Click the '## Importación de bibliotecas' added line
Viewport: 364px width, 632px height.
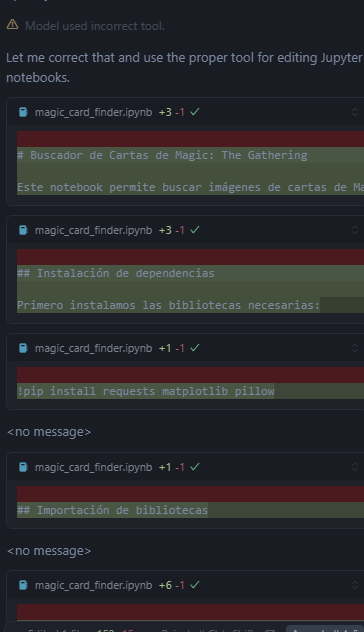(112, 510)
